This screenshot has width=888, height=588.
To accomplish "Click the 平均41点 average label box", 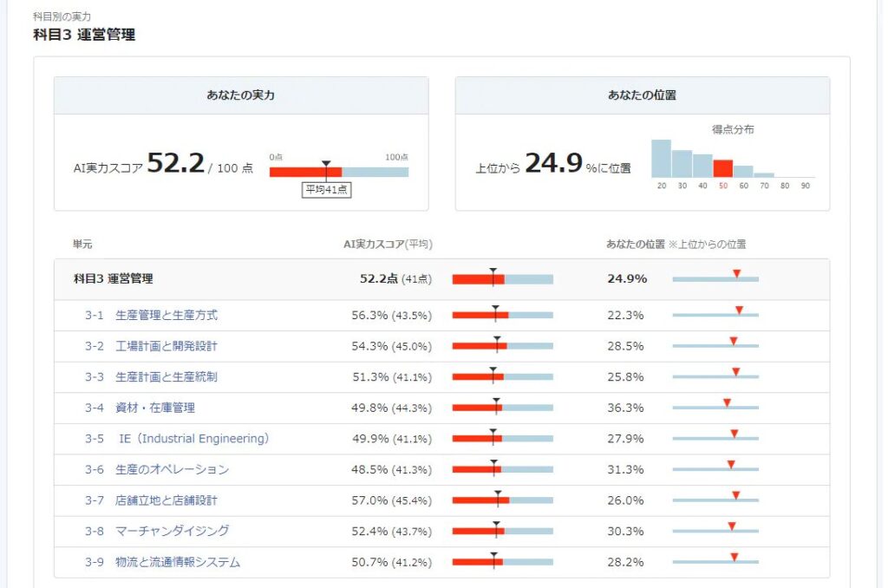I will pyautogui.click(x=326, y=190).
